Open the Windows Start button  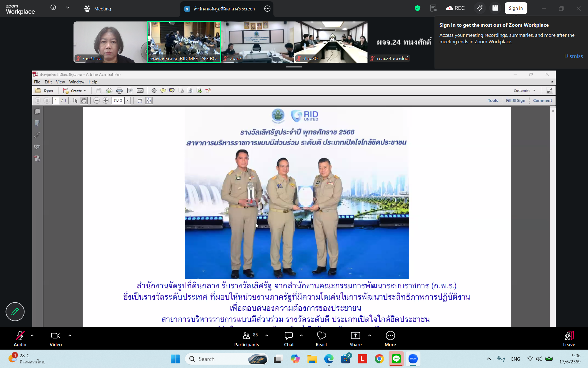(175, 359)
